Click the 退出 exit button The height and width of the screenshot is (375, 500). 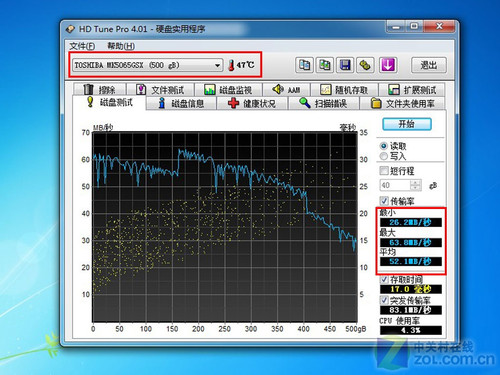(x=429, y=65)
